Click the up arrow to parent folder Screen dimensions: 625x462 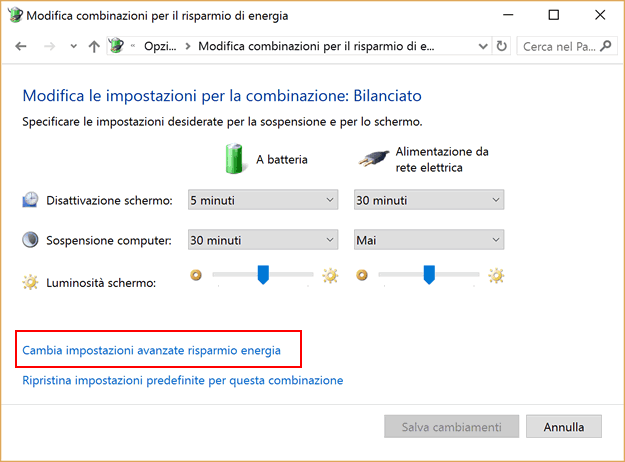pos(94,47)
